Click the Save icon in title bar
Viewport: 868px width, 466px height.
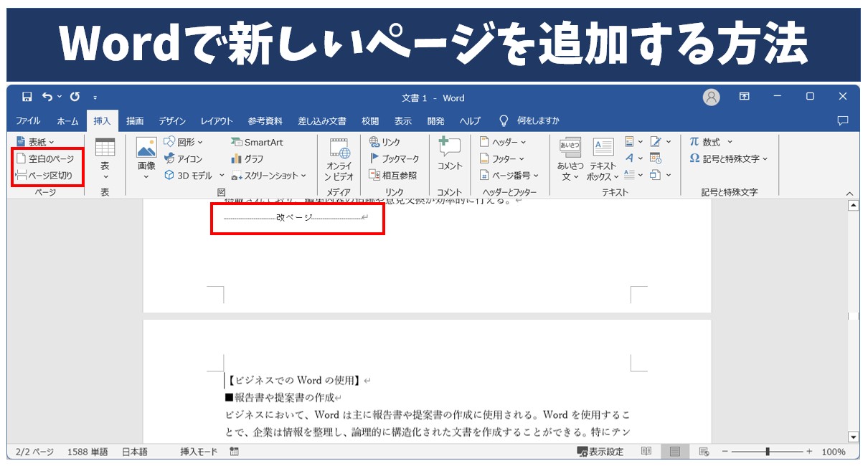click(27, 98)
